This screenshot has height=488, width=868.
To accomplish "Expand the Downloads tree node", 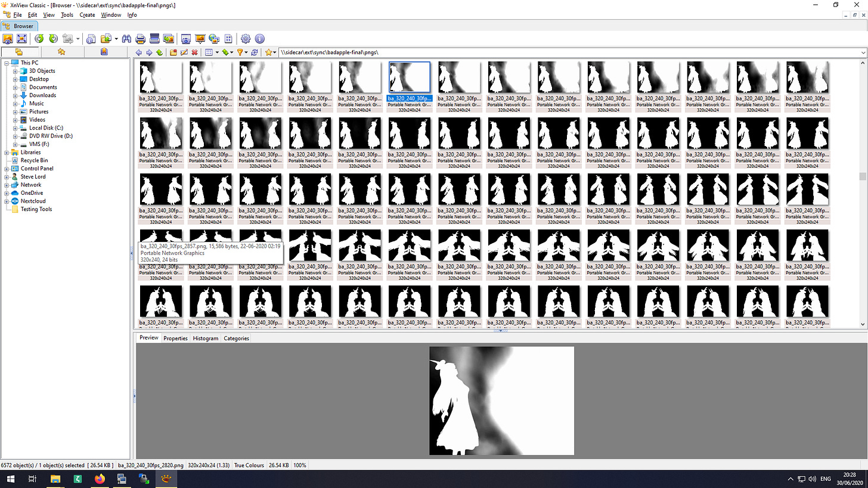I will click(x=15, y=95).
